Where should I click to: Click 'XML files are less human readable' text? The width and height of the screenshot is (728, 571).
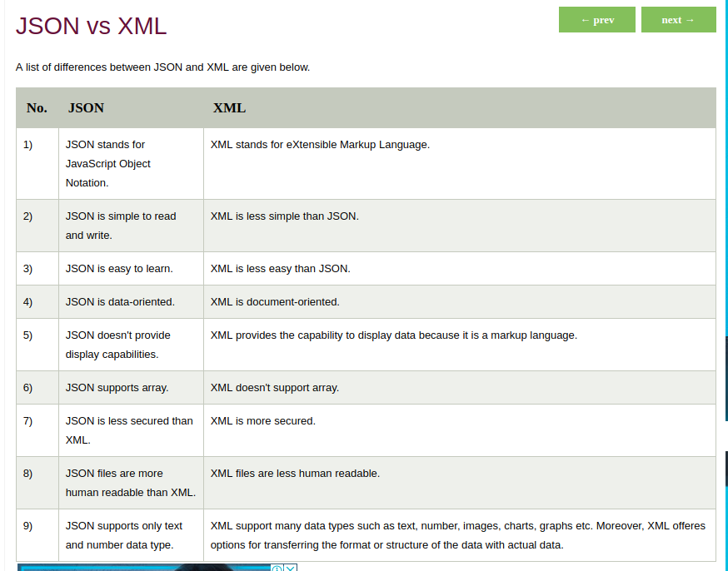[295, 474]
